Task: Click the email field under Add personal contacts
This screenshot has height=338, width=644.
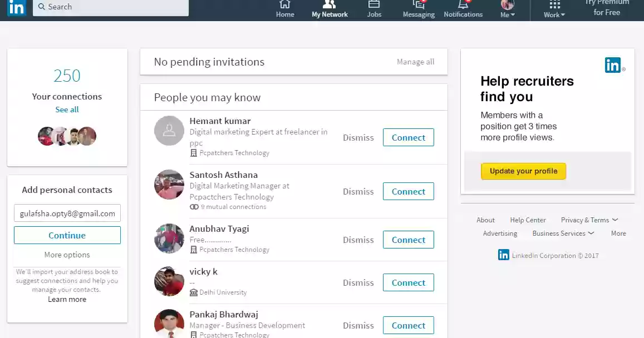Action: coord(67,213)
